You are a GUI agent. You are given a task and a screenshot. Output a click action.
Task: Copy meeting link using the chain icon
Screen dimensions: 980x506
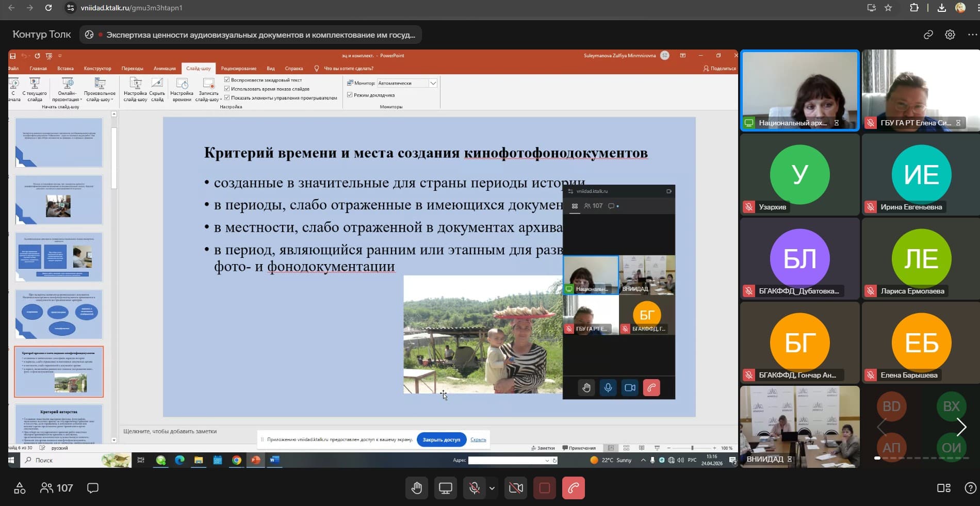point(928,35)
